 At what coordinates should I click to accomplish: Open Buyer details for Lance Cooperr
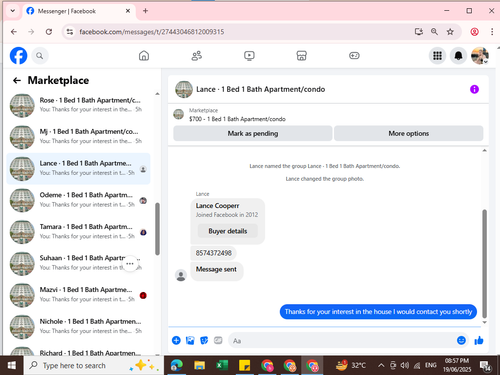pyautogui.click(x=228, y=231)
